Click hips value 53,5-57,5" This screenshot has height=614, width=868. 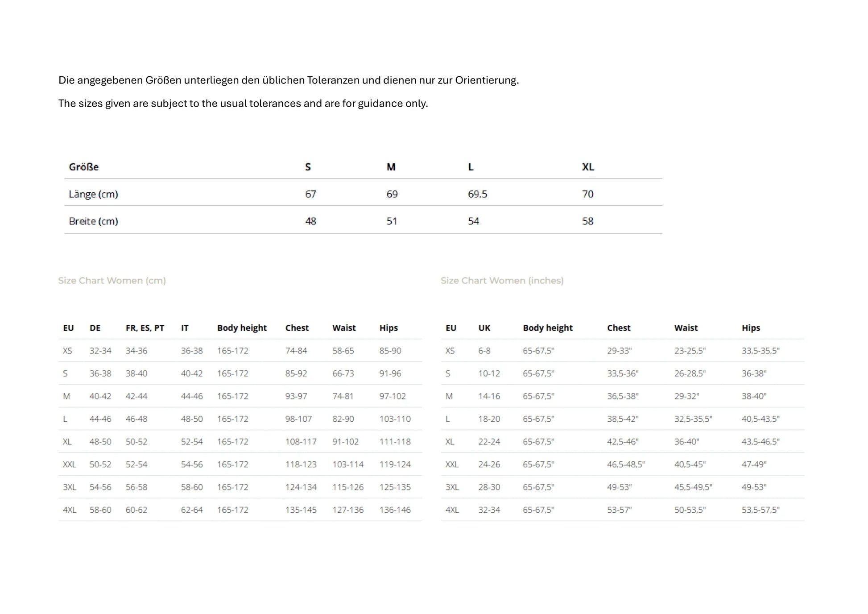tap(760, 510)
